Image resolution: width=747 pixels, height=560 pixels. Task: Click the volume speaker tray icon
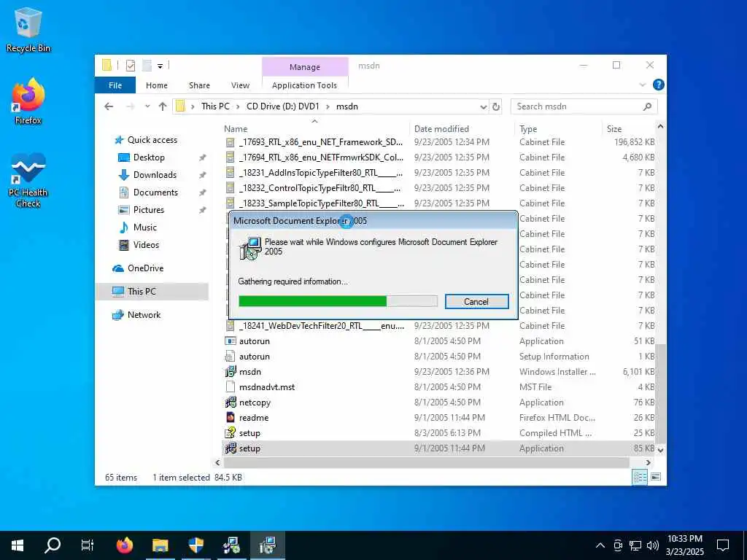(653, 545)
